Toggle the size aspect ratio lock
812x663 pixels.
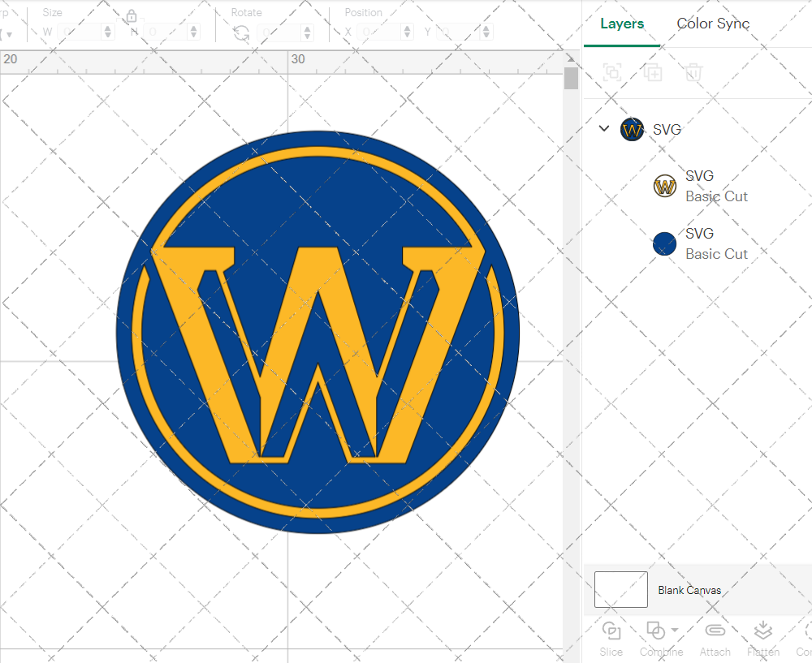(x=132, y=16)
